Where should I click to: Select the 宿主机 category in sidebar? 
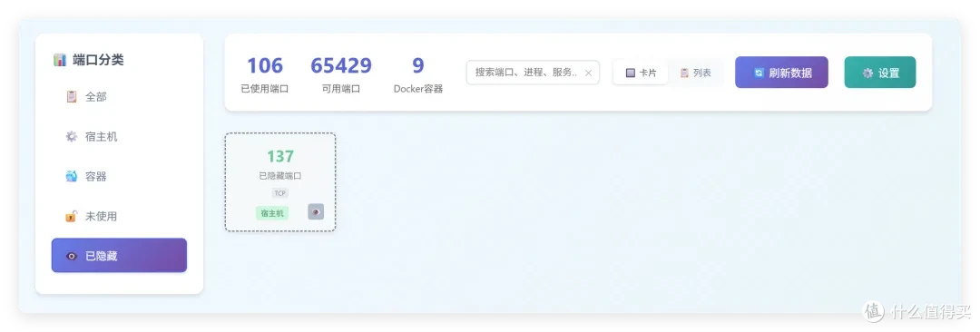[119, 136]
